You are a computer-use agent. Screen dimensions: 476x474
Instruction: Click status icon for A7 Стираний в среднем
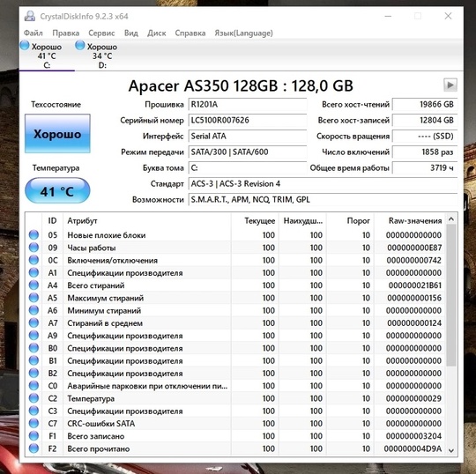point(33,322)
